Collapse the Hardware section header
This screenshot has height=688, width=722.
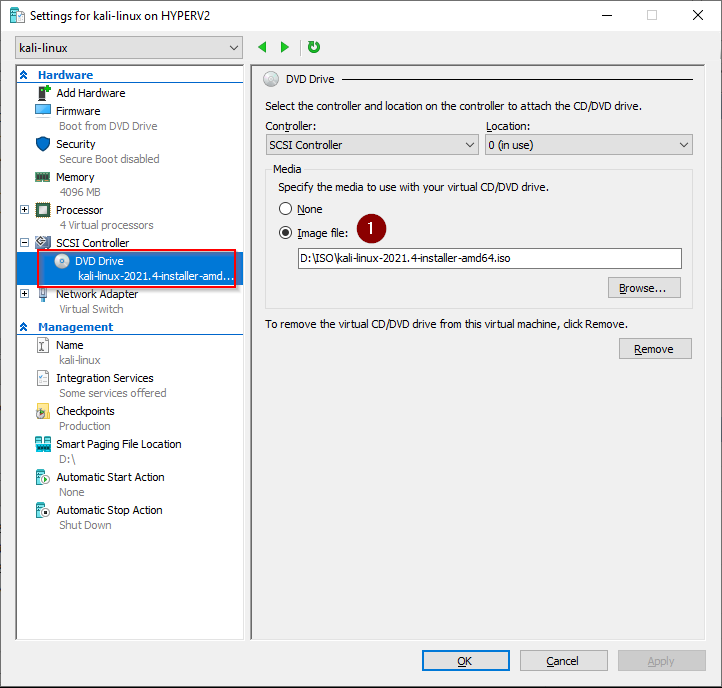(x=24, y=75)
